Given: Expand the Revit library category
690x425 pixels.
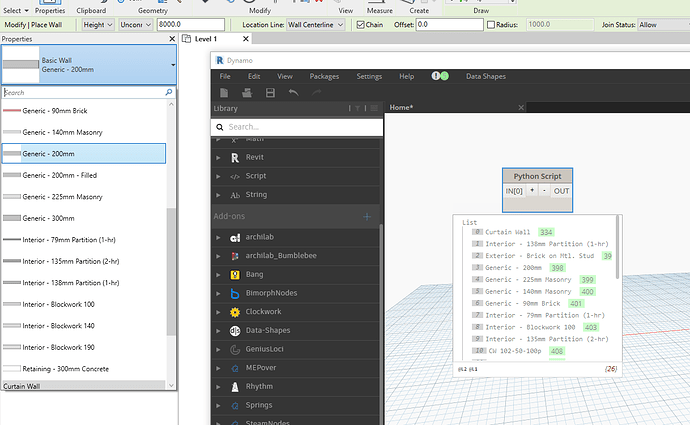Looking at the screenshot, I should click(x=218, y=158).
